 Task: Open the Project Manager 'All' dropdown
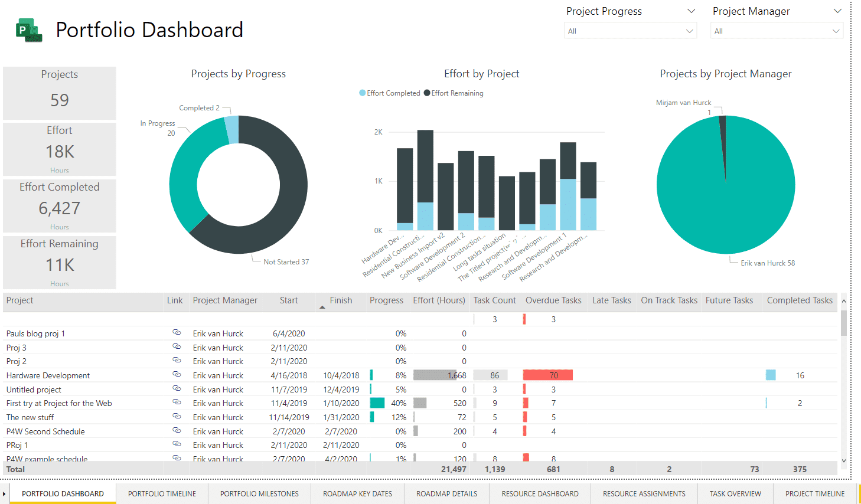(776, 31)
